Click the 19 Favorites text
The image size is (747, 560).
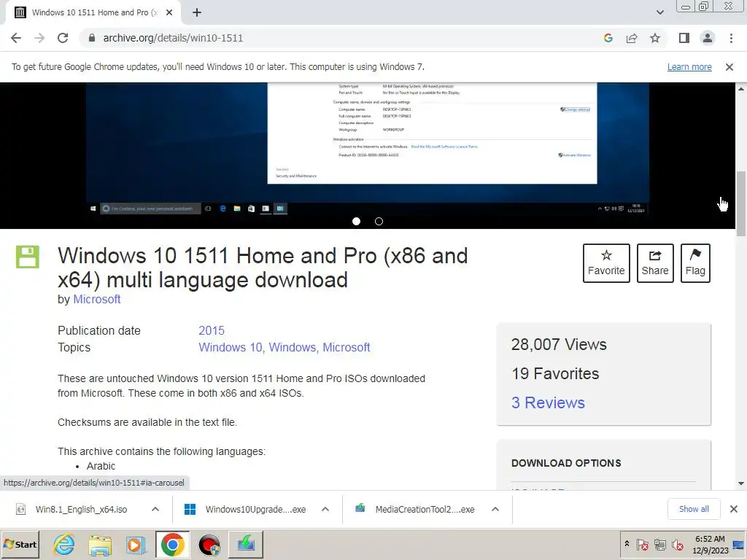555,374
